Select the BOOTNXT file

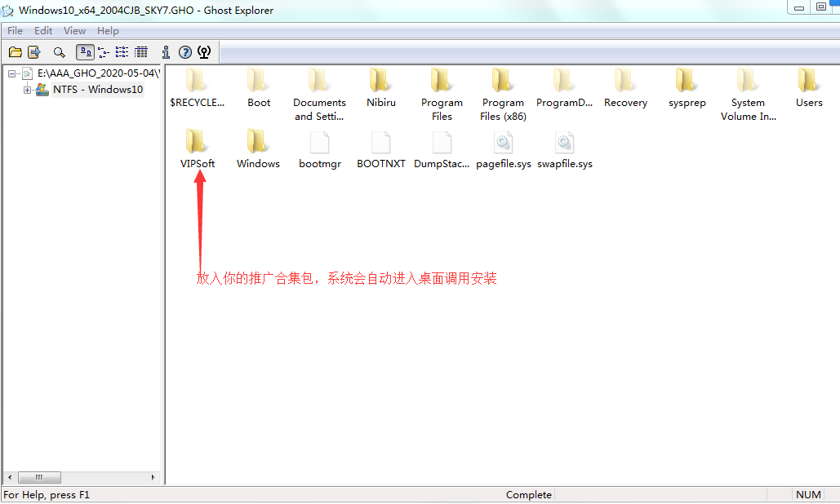[x=381, y=150]
